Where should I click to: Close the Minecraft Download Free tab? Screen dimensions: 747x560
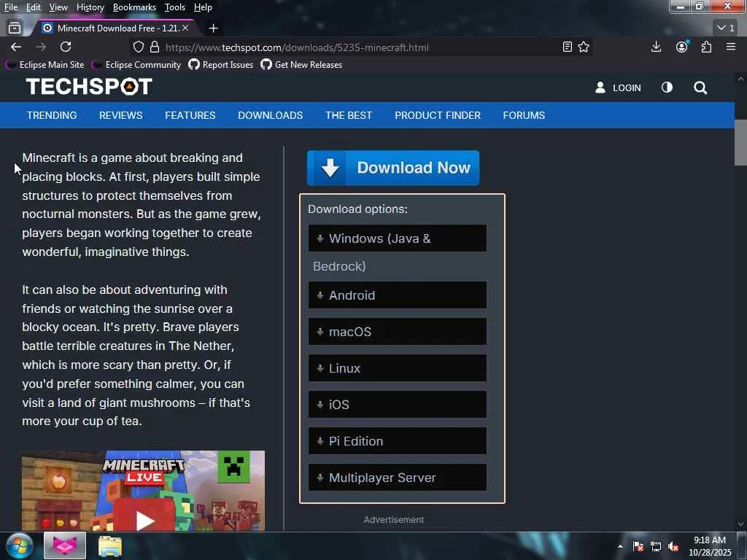point(185,28)
